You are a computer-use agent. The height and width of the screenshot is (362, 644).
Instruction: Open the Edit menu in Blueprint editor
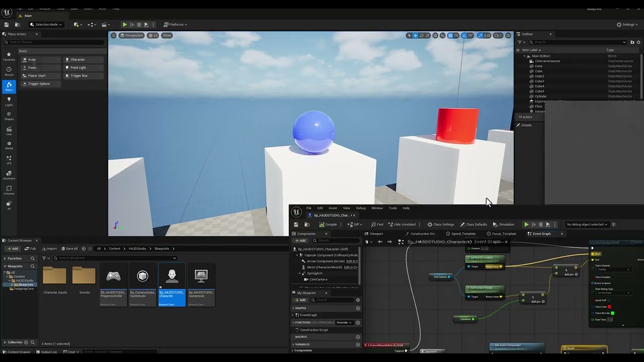coord(320,208)
